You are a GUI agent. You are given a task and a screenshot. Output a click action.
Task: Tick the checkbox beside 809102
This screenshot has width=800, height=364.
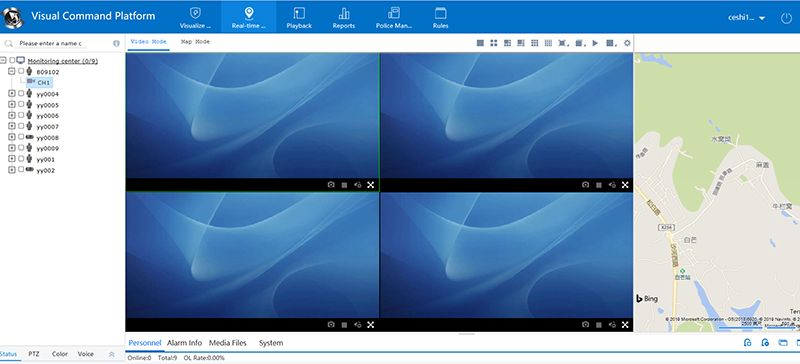pos(21,71)
